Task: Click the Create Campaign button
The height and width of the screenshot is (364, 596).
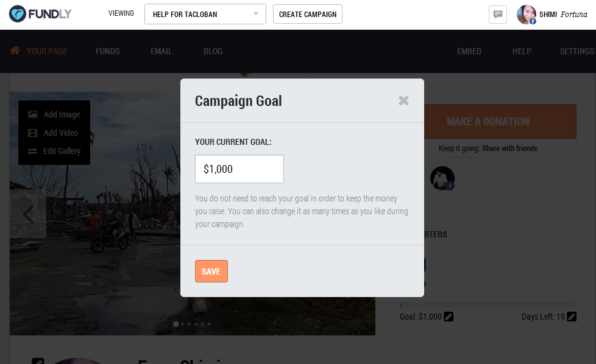Action: coord(308,14)
